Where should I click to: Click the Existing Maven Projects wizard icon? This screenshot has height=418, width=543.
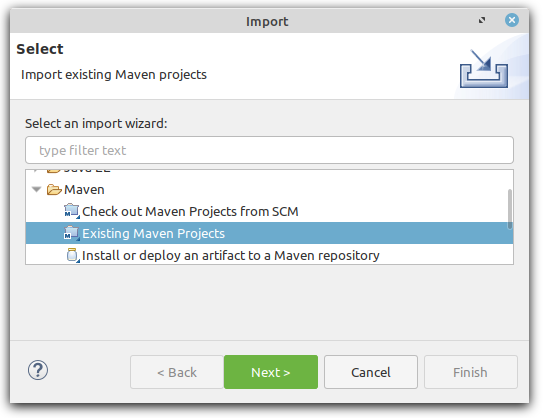tap(72, 233)
